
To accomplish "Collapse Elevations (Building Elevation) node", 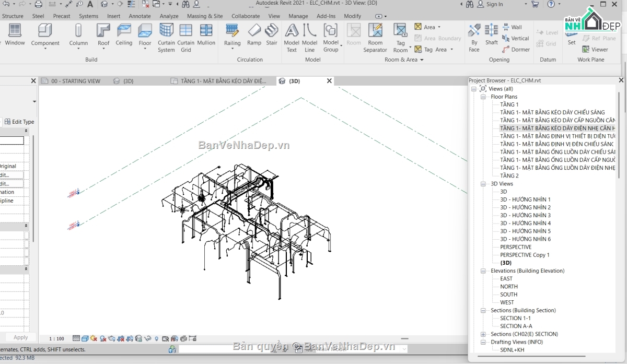I will click(483, 271).
